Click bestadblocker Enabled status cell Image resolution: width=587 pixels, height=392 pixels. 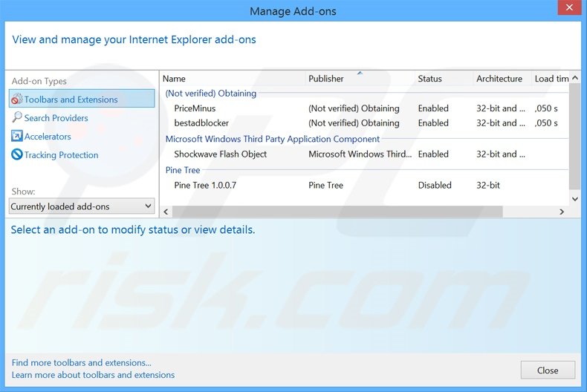point(433,122)
